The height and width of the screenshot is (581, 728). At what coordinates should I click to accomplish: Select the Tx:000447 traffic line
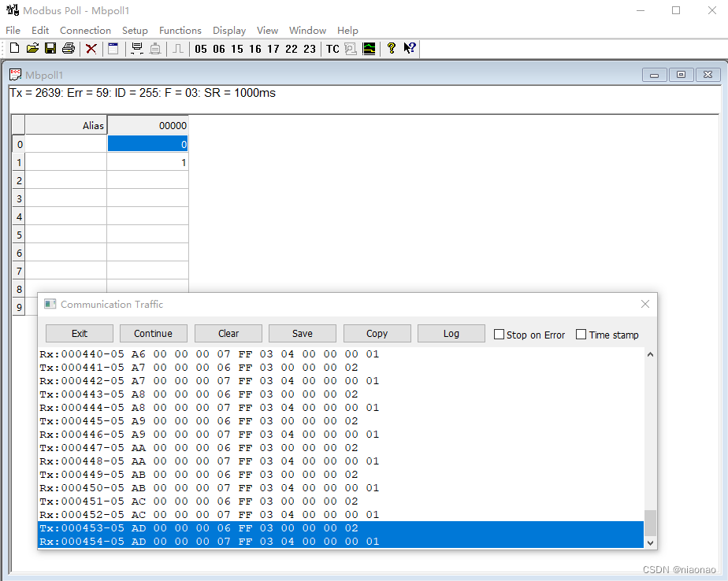point(340,448)
